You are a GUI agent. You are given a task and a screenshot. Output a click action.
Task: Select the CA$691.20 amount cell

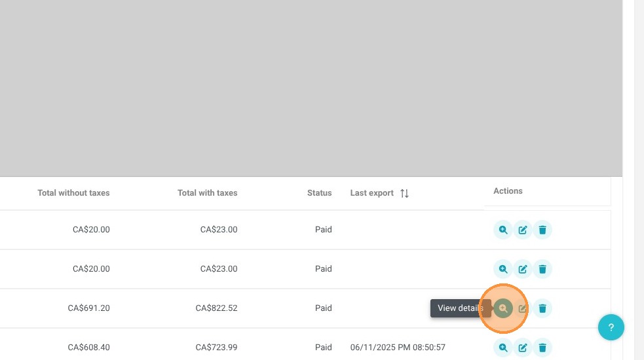click(88, 308)
